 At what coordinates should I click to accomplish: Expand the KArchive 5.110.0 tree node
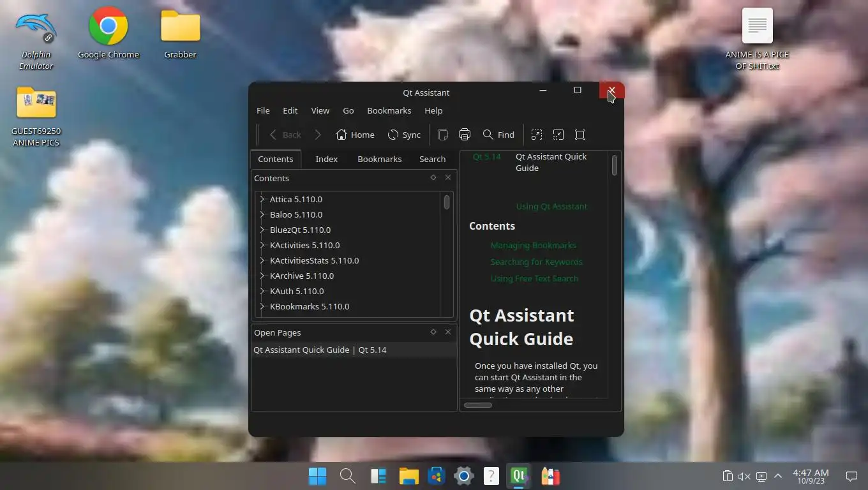262,276
